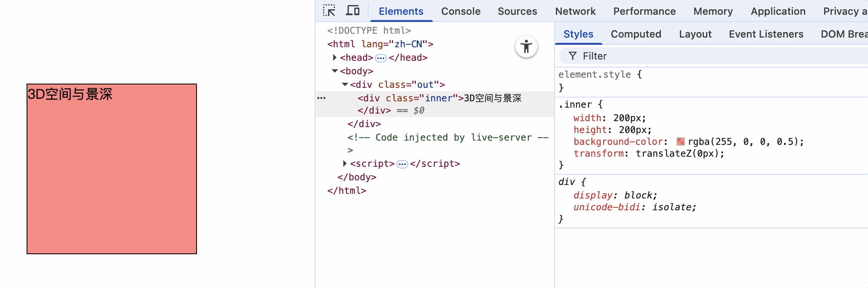Image resolution: width=868 pixels, height=288 pixels.
Task: Expand the script node arrow
Action: pyautogui.click(x=345, y=163)
